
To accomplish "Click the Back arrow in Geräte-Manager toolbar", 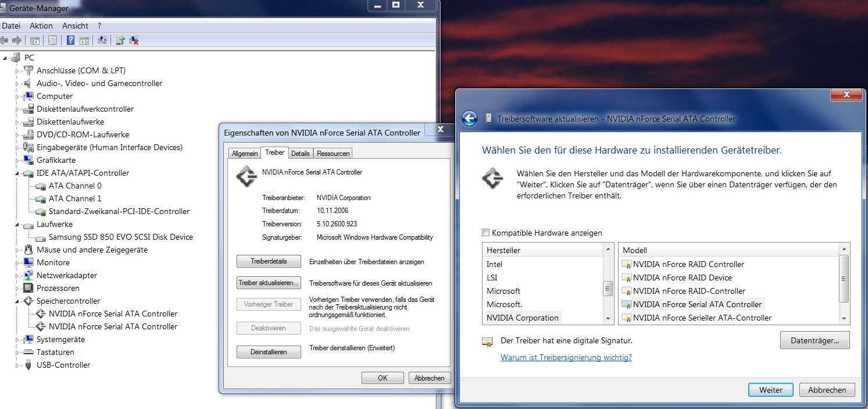I will pos(5,40).
